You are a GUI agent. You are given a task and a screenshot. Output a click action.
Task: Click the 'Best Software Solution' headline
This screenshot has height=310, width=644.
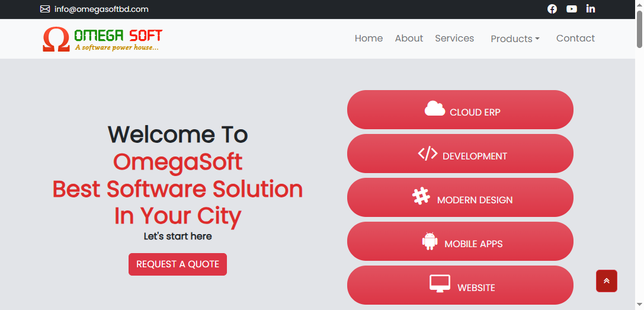(178, 189)
